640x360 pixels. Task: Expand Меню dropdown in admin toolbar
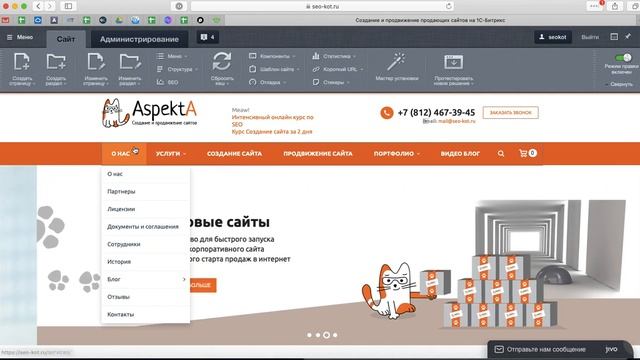pyautogui.click(x=172, y=56)
